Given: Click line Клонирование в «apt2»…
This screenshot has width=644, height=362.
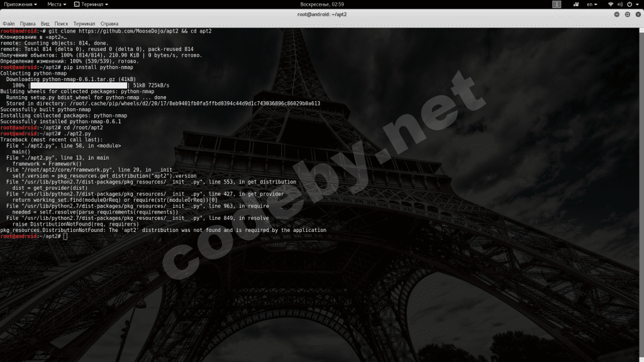Looking at the screenshot, I should [33, 37].
